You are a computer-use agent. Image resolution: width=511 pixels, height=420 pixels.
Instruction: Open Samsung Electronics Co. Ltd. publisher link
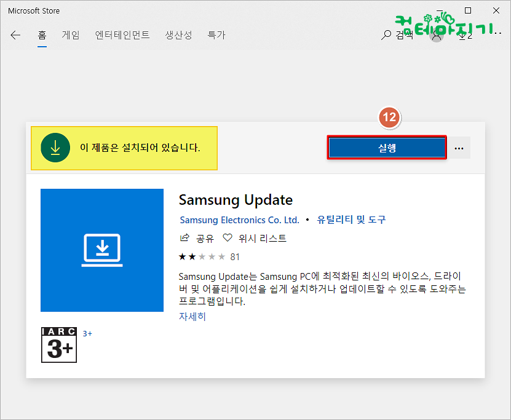coord(240,220)
